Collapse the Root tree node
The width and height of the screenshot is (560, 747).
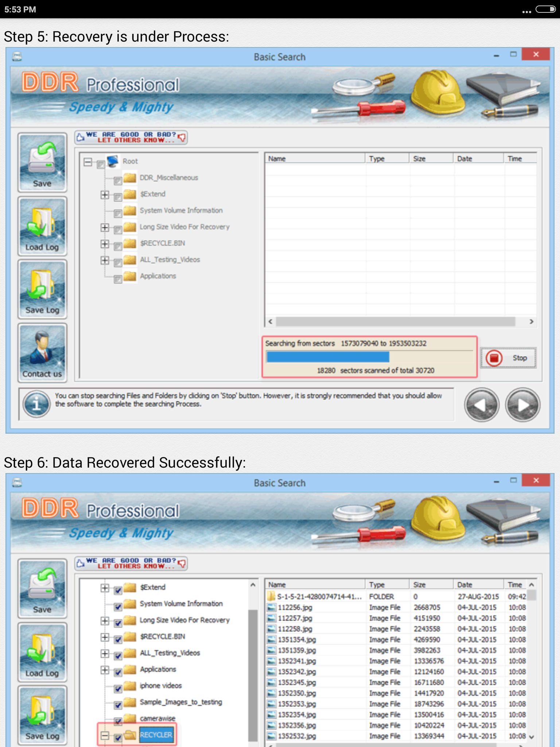point(88,162)
